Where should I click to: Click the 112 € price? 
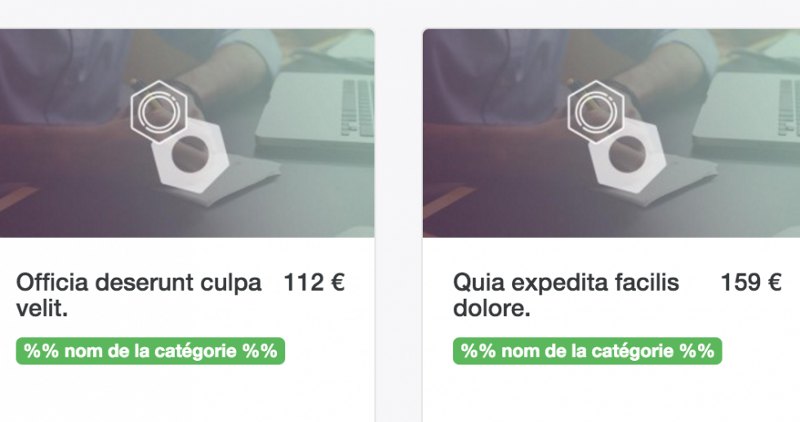coord(314,282)
